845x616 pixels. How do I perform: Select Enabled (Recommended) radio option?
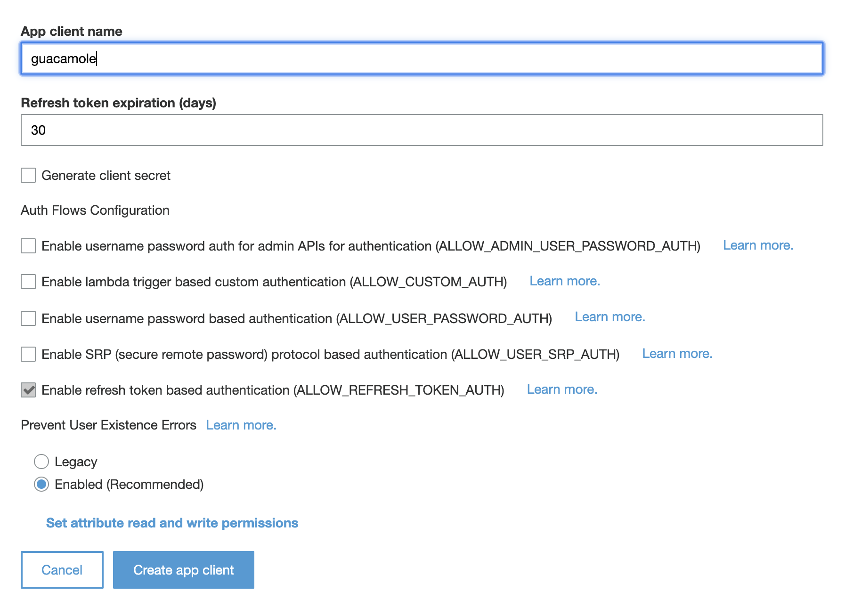(41, 484)
